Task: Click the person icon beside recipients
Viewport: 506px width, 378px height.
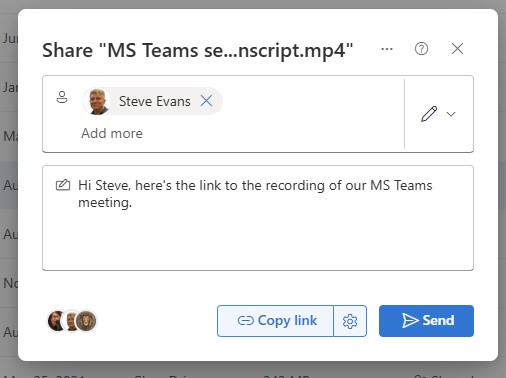Action: point(62,97)
